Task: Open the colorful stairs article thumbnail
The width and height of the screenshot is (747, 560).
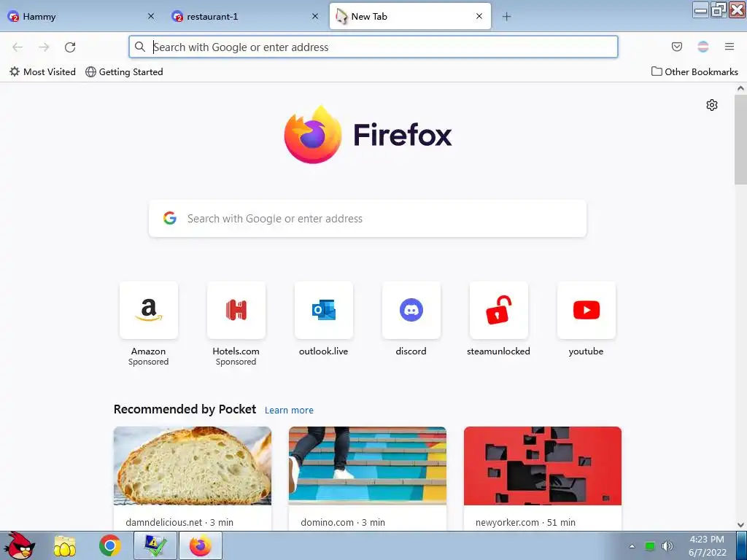Action: point(368,466)
